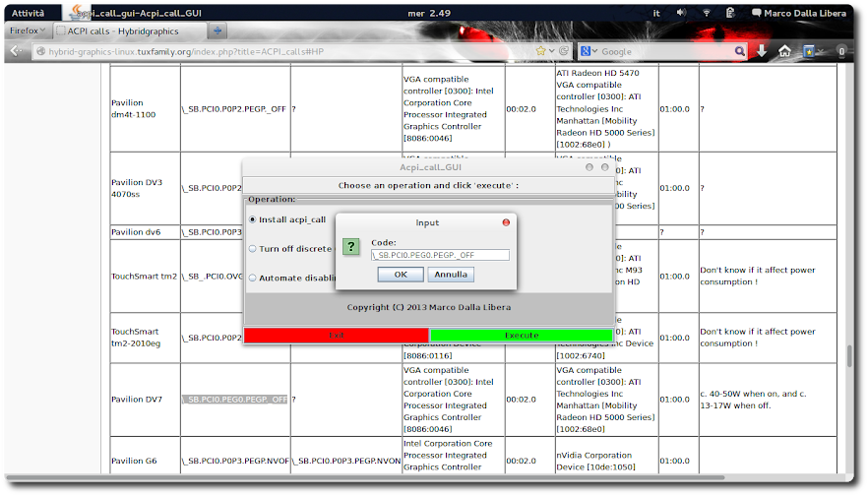
Task: Click the '\_SB.PCI0.P0P3.PEGP.NVON' cell
Action: 346,461
